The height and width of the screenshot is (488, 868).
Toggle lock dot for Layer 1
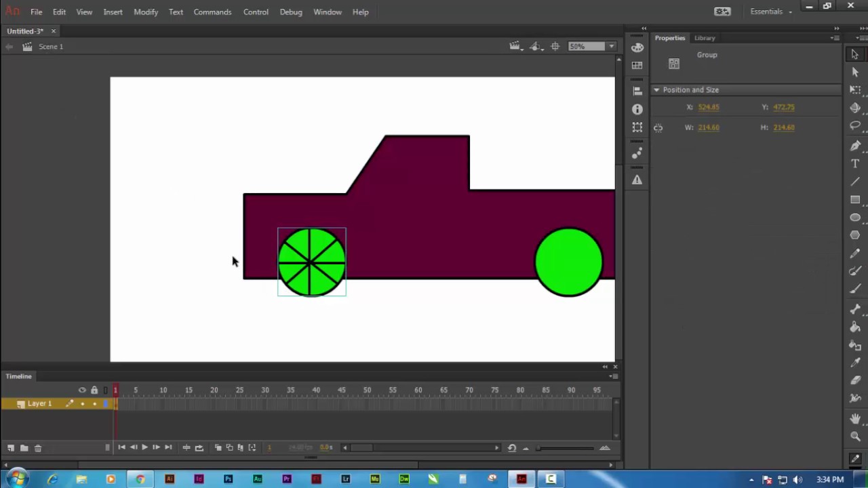click(94, 404)
